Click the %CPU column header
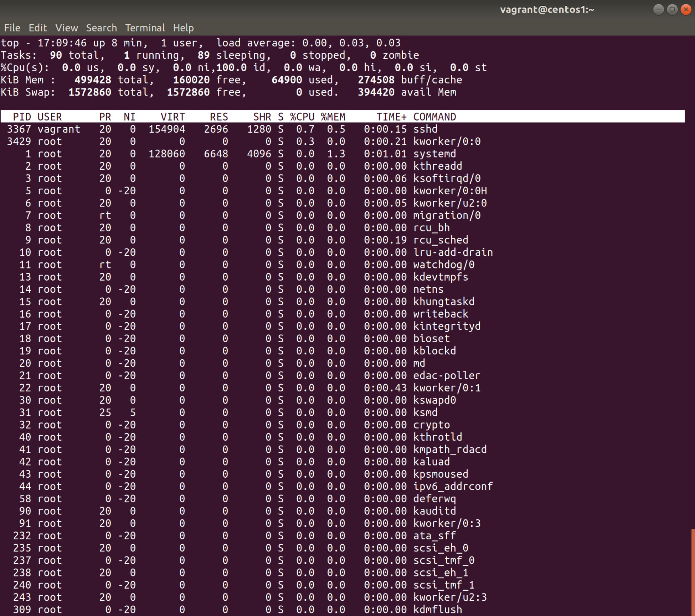This screenshot has width=695, height=616. coord(302,117)
